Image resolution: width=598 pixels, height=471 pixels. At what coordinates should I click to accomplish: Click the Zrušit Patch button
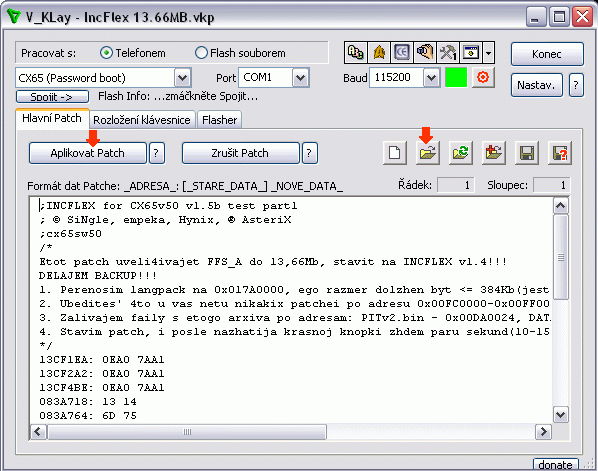240,153
